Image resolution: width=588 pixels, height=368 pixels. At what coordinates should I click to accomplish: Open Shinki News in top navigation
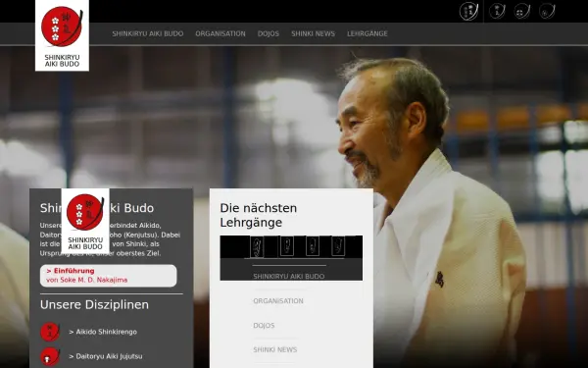pyautogui.click(x=314, y=33)
